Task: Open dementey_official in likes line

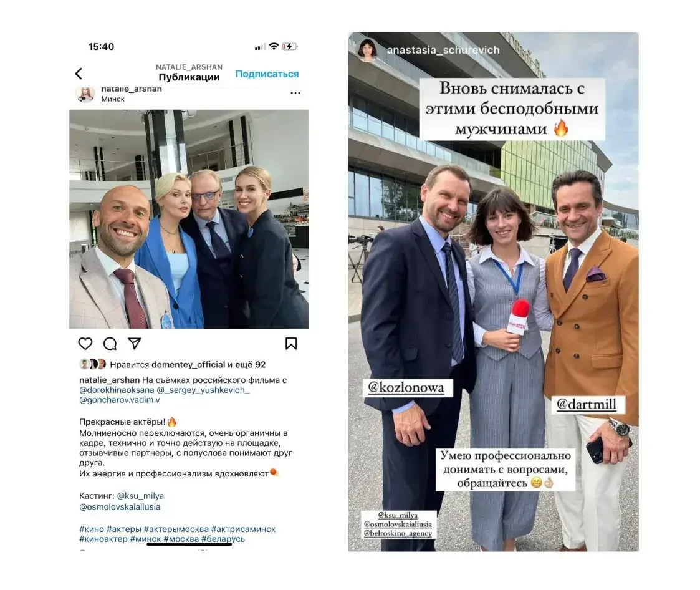Action: (x=188, y=364)
